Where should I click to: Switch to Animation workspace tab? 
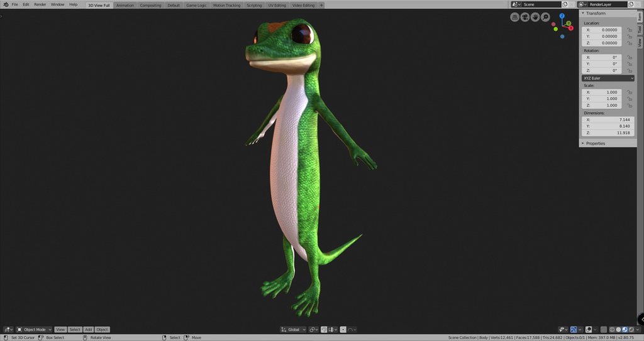[x=125, y=5]
